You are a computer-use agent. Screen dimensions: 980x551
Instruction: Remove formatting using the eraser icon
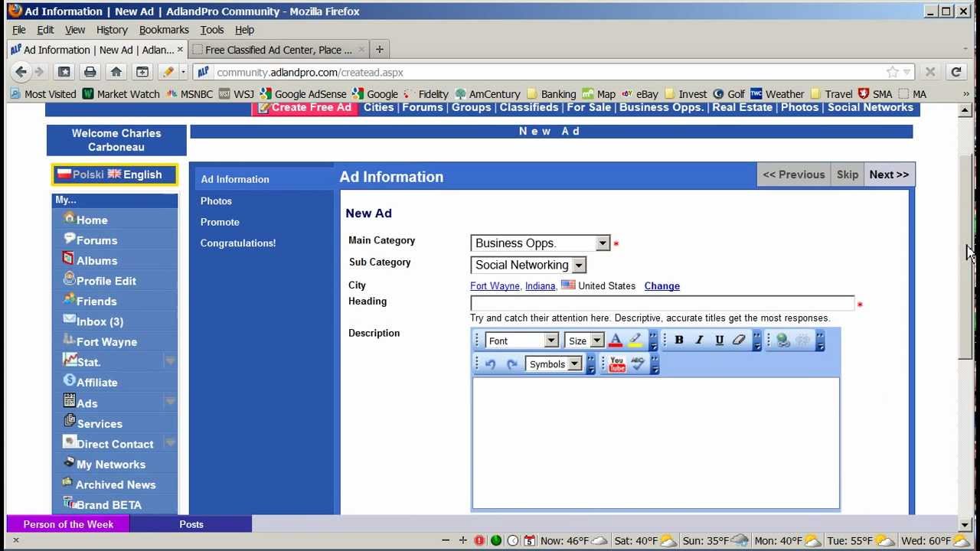[x=739, y=340]
